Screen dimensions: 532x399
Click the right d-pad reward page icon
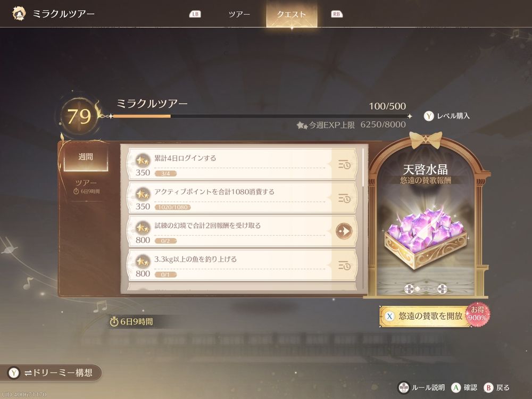click(x=442, y=289)
